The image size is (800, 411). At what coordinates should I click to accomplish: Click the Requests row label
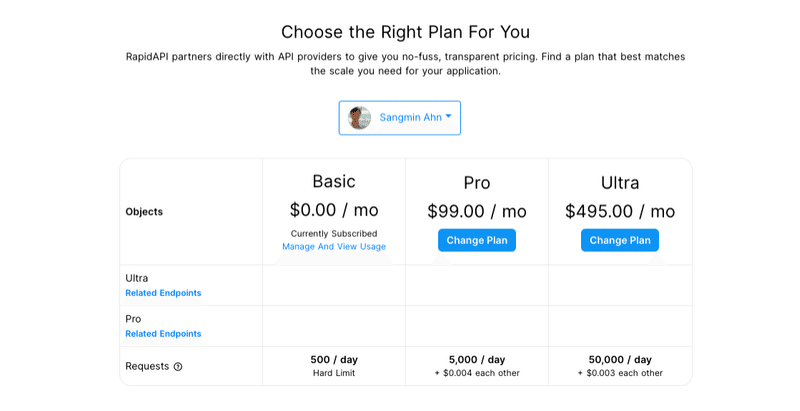click(147, 366)
